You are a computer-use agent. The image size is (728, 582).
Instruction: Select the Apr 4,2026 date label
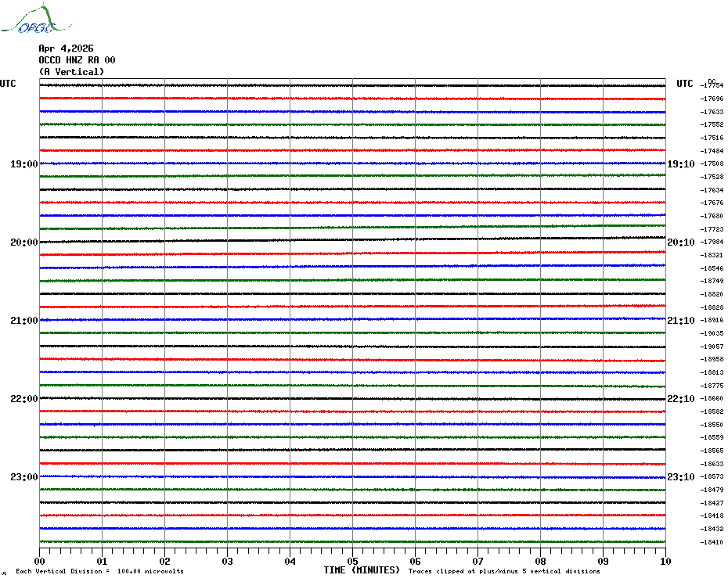coord(66,48)
